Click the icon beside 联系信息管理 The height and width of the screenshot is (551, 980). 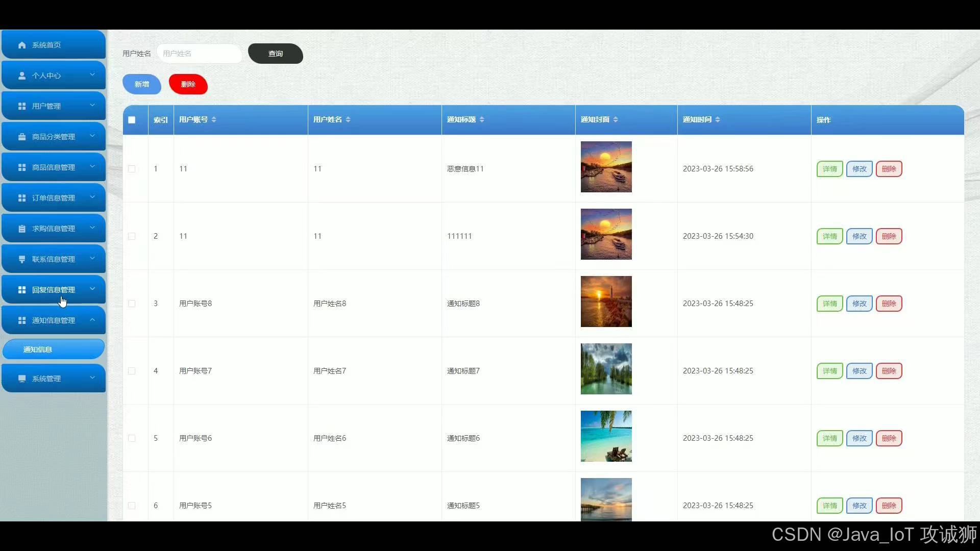click(22, 259)
